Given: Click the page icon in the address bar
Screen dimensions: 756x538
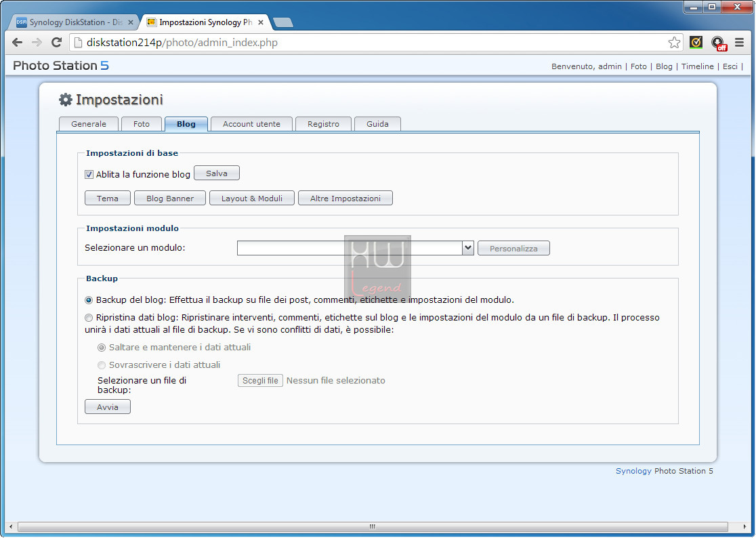Looking at the screenshot, I should coord(78,43).
